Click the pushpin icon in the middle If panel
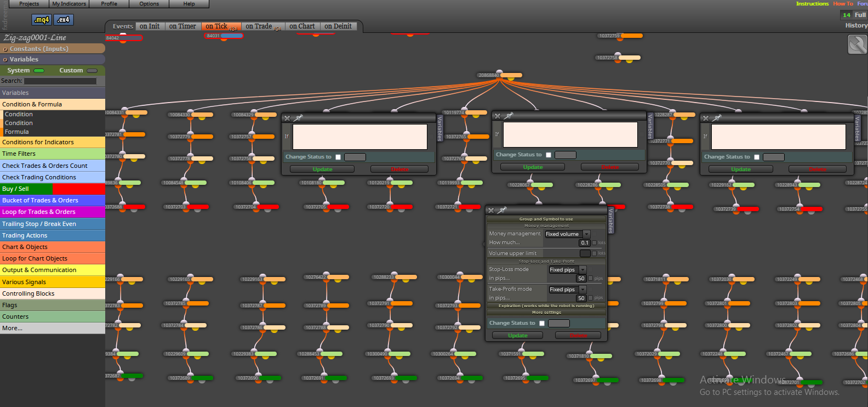This screenshot has width=868, height=407. 509,116
